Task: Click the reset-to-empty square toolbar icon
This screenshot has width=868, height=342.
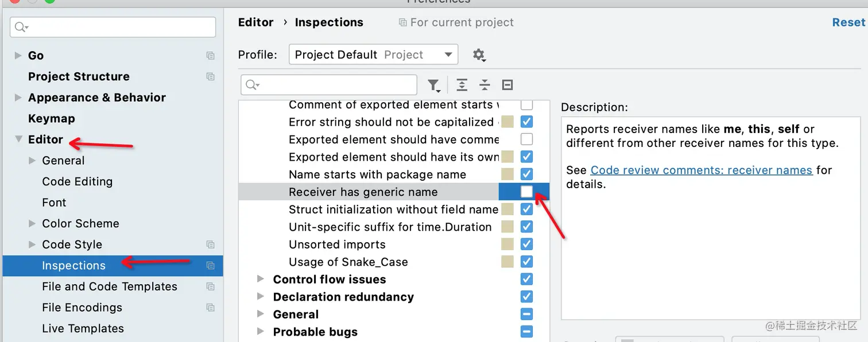Action: tap(507, 85)
